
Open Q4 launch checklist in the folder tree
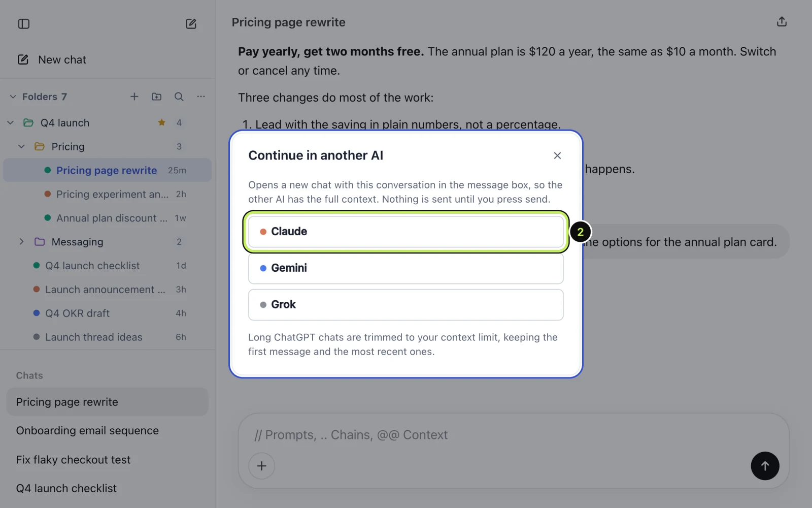[108, 266]
